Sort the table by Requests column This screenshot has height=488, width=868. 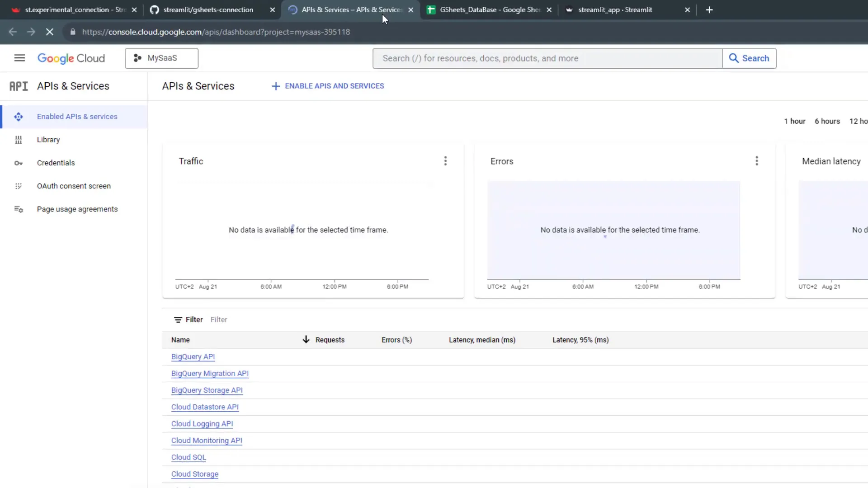[330, 340]
